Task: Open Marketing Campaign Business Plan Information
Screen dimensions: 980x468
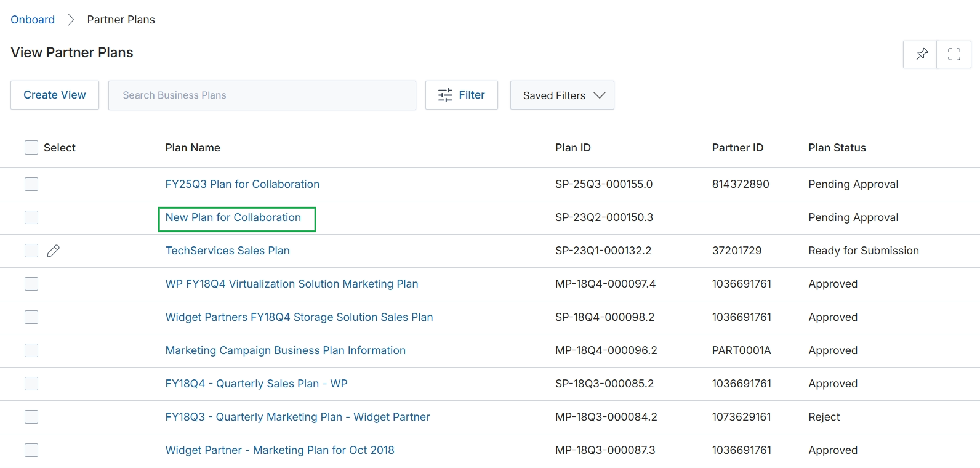Action: pos(286,350)
